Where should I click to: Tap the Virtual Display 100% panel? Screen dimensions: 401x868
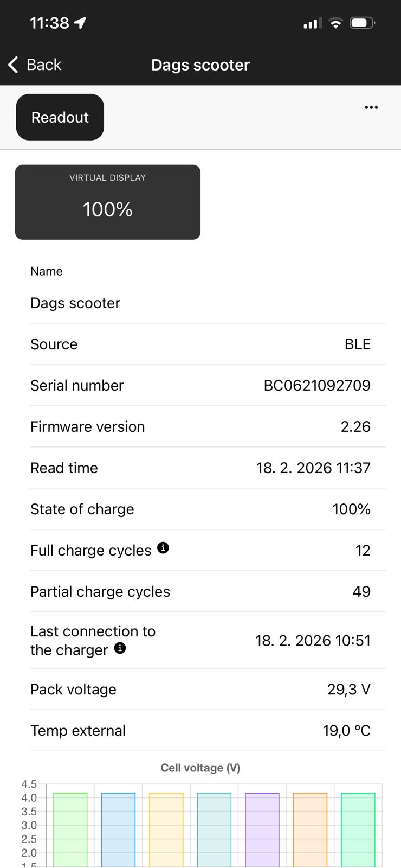click(108, 202)
